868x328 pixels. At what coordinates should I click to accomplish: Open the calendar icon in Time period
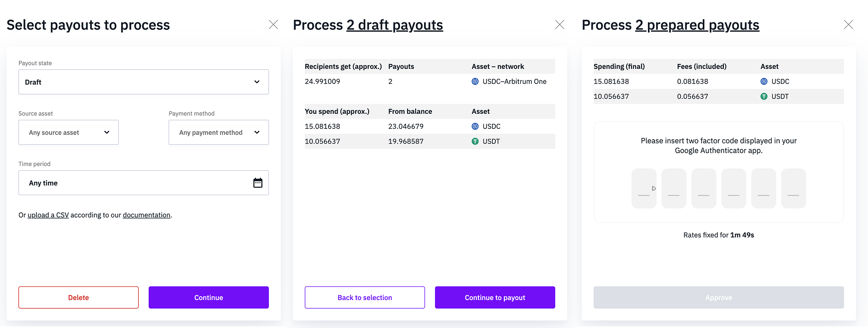(258, 183)
